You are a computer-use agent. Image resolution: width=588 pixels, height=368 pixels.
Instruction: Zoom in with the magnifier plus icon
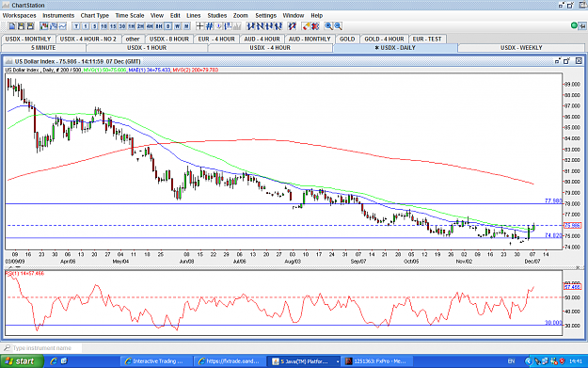tap(329, 26)
